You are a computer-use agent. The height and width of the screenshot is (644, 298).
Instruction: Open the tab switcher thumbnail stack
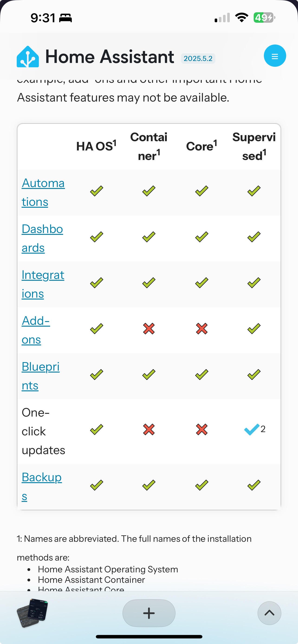(32, 613)
